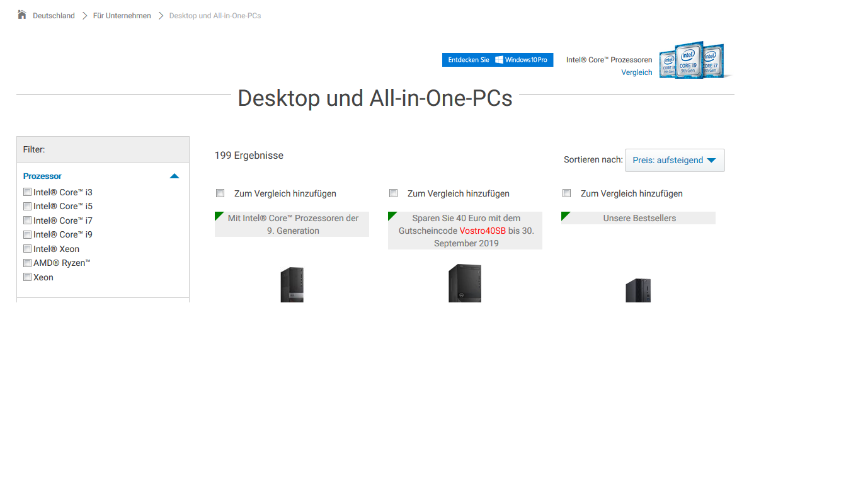Screen dimensions: 863x504
Task: Enable the Intel Core i3 processor filter
Action: (27, 192)
